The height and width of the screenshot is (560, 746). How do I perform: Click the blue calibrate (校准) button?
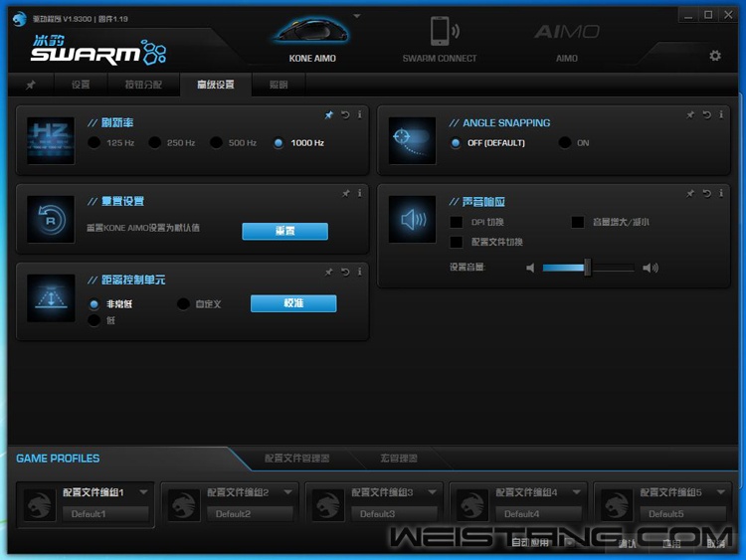click(293, 303)
